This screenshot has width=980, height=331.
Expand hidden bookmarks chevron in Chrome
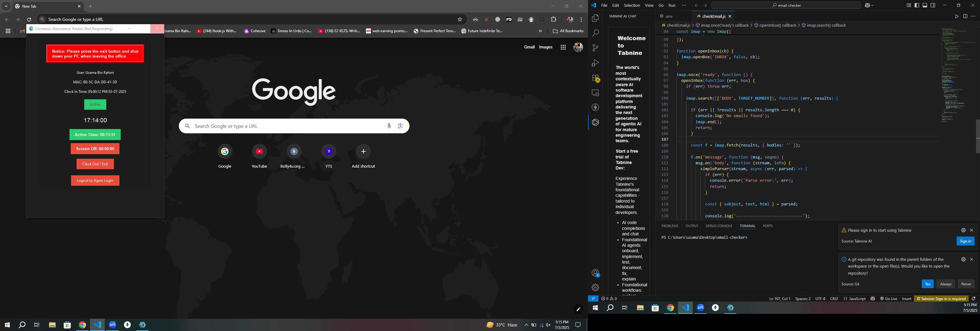point(540,31)
